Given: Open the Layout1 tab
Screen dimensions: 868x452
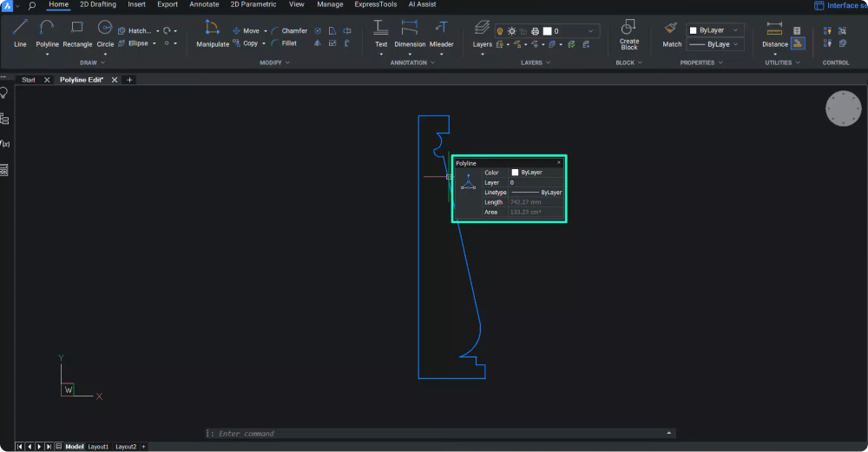Looking at the screenshot, I should pyautogui.click(x=97, y=447).
